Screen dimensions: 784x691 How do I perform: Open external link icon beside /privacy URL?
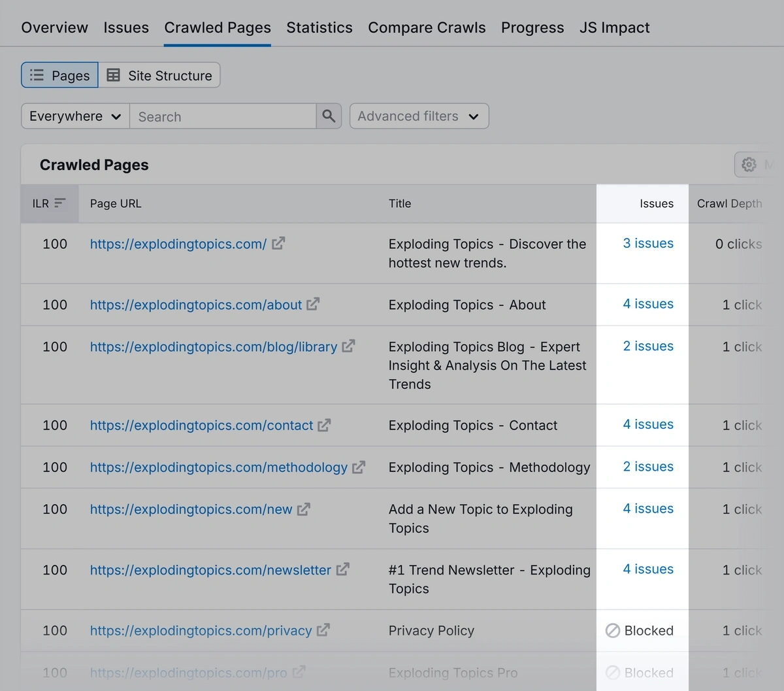323,630
